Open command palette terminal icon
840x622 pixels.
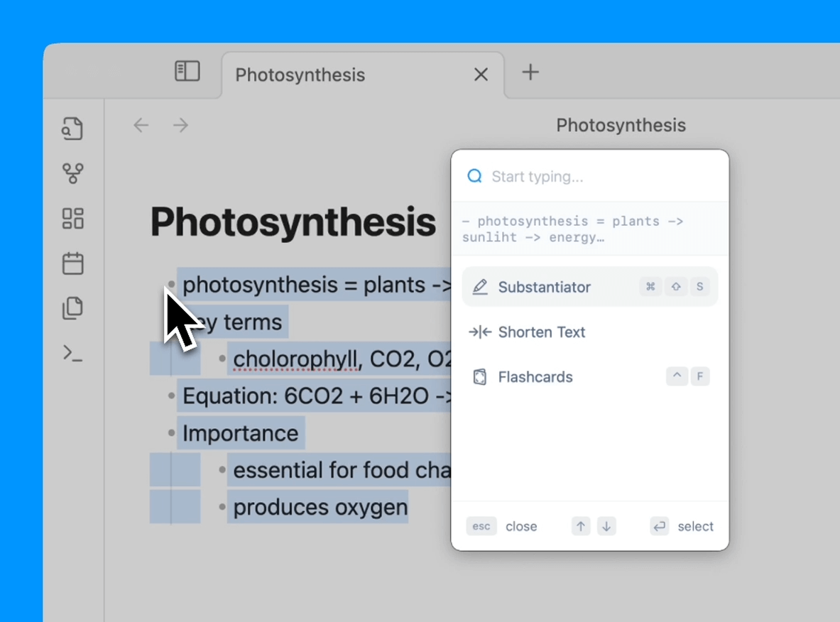[x=72, y=353]
